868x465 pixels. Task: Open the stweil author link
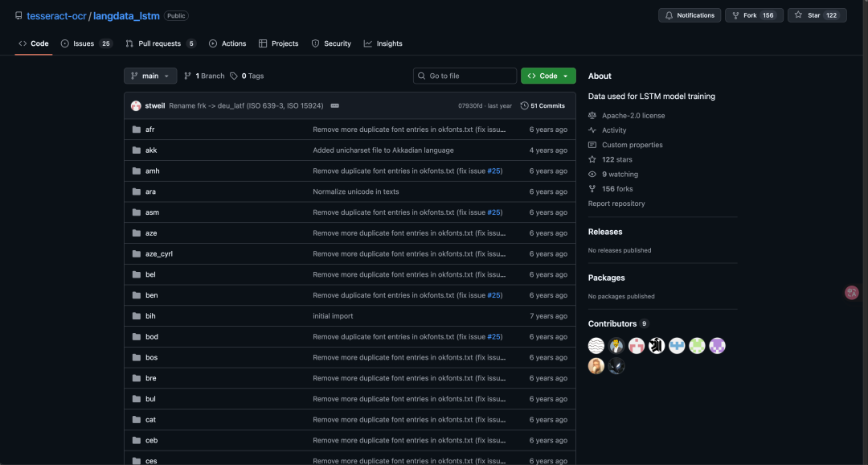[x=155, y=106]
